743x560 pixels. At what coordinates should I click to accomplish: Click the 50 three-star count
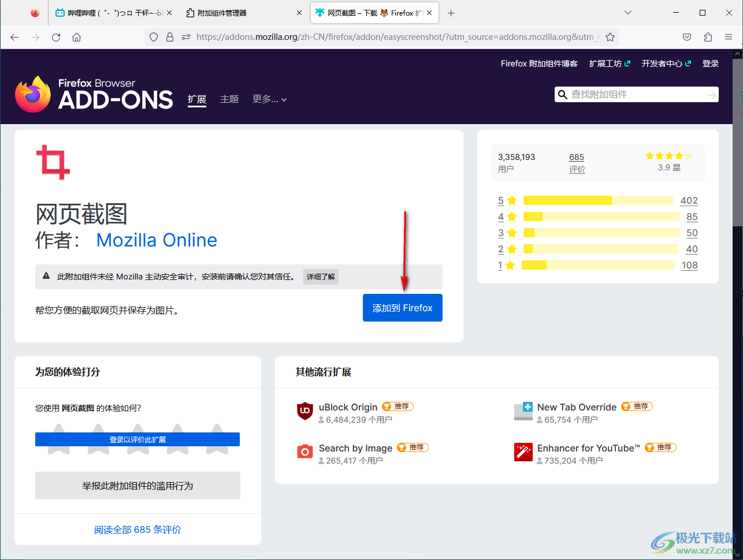[692, 233]
